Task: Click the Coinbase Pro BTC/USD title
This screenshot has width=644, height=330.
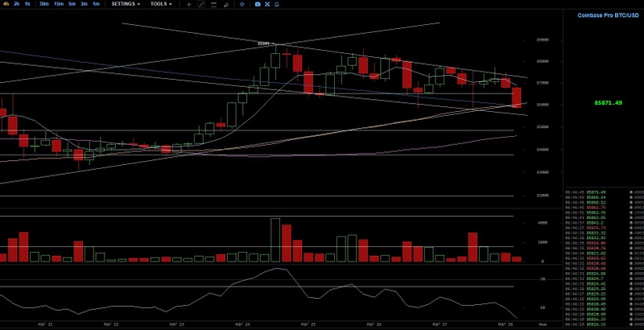Action: coord(609,15)
